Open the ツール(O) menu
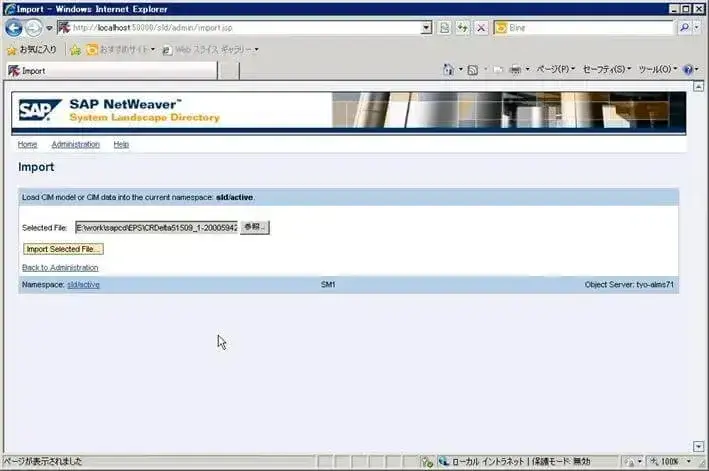The height and width of the screenshot is (471, 709). tap(657, 69)
